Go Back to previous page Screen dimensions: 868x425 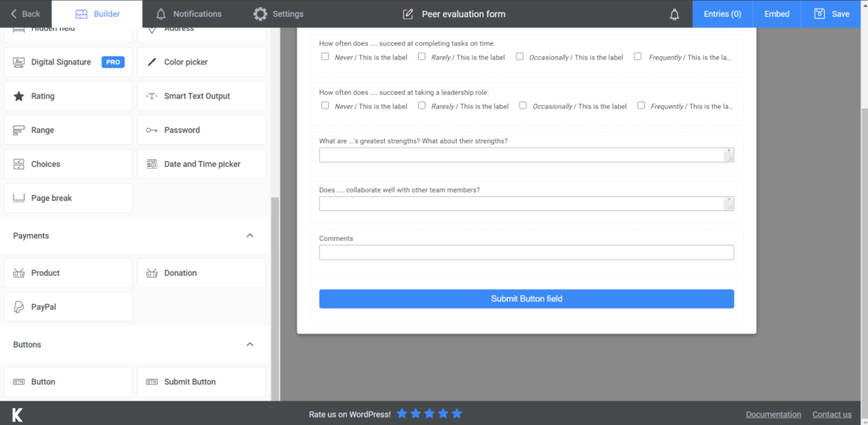(25, 14)
